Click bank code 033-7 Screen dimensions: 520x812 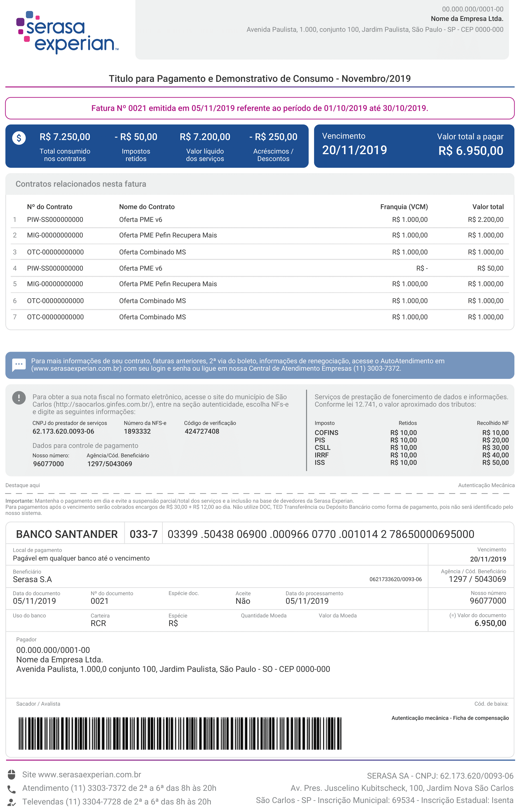[144, 534]
